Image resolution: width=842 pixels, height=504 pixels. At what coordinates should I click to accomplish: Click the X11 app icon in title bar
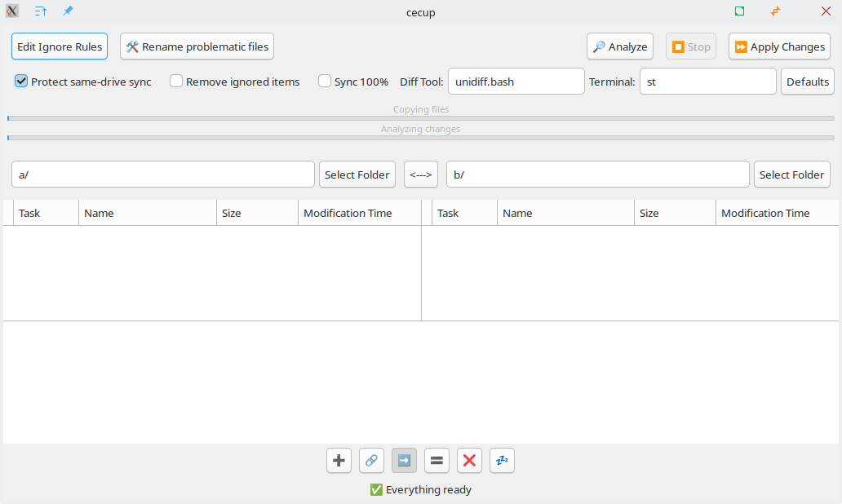[12, 11]
